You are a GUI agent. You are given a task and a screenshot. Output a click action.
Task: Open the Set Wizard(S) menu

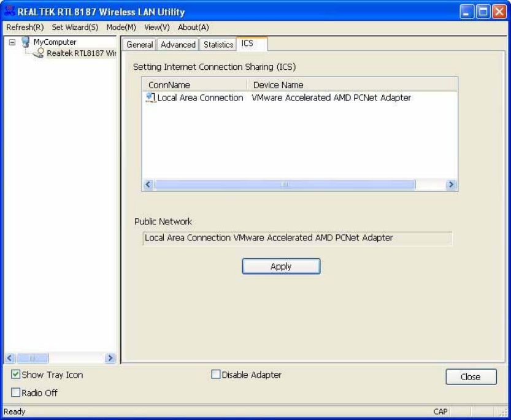pyautogui.click(x=75, y=28)
